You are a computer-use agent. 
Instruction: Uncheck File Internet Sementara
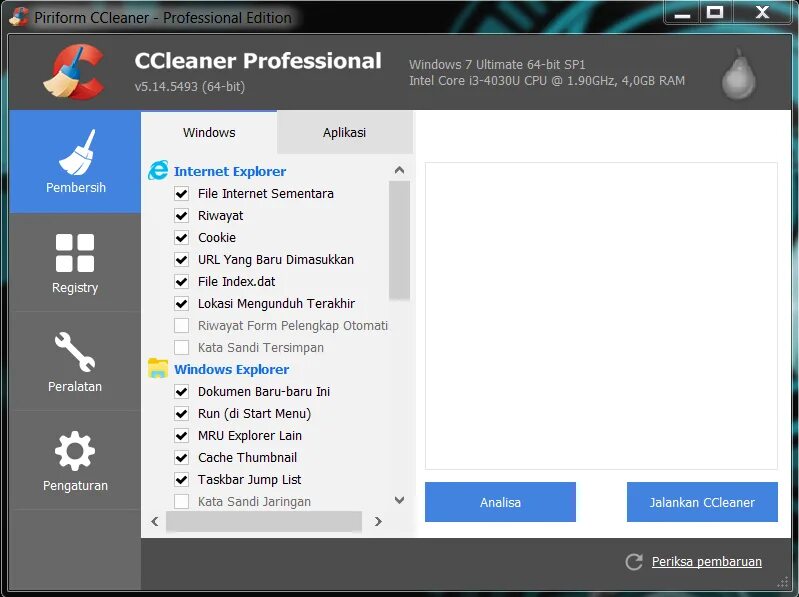tap(181, 194)
